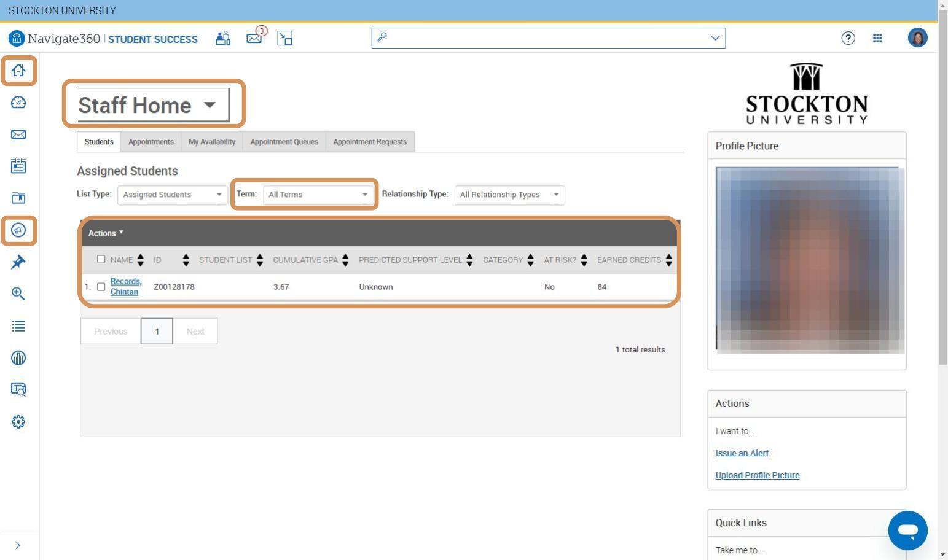The width and height of the screenshot is (948, 560).
Task: Open Advanced Search magnifier sidebar icon
Action: pyautogui.click(x=18, y=294)
